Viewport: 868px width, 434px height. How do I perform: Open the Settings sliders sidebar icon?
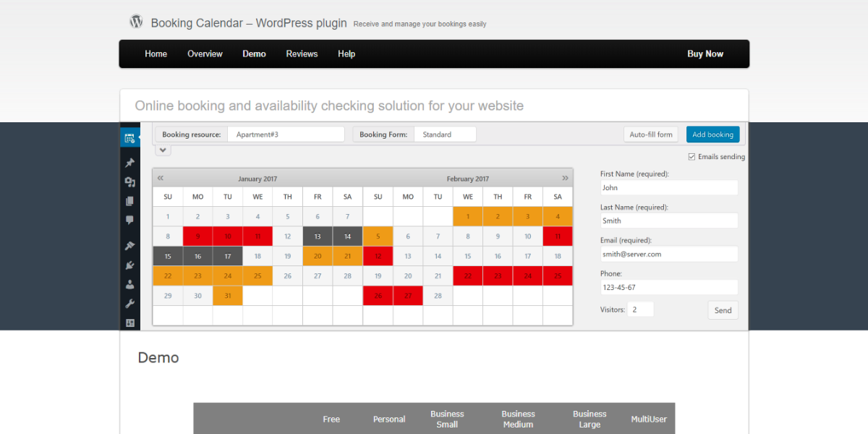pos(130,323)
